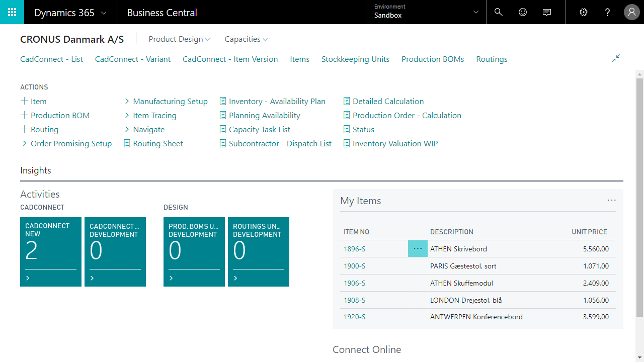Screen dimensions: 644x362
Task: Open the My Items ellipsis menu
Action: (x=612, y=200)
